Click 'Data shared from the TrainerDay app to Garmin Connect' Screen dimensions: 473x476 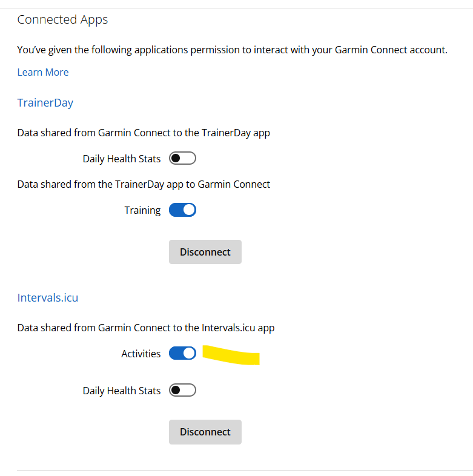point(144,184)
